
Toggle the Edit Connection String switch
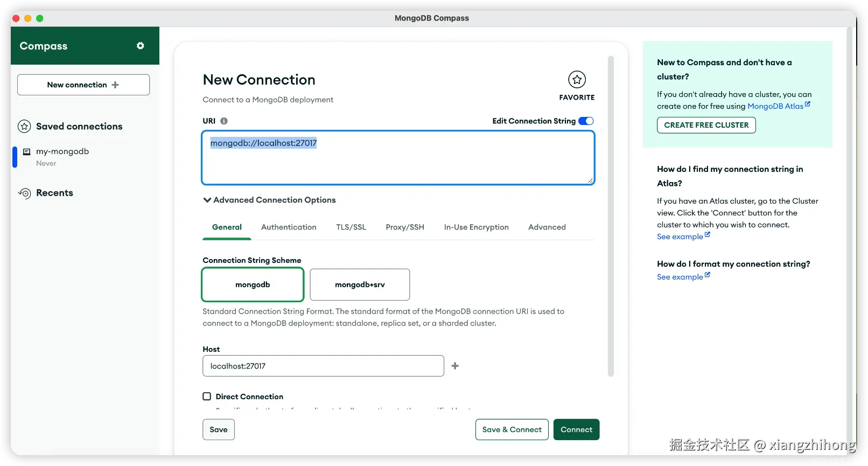point(586,121)
